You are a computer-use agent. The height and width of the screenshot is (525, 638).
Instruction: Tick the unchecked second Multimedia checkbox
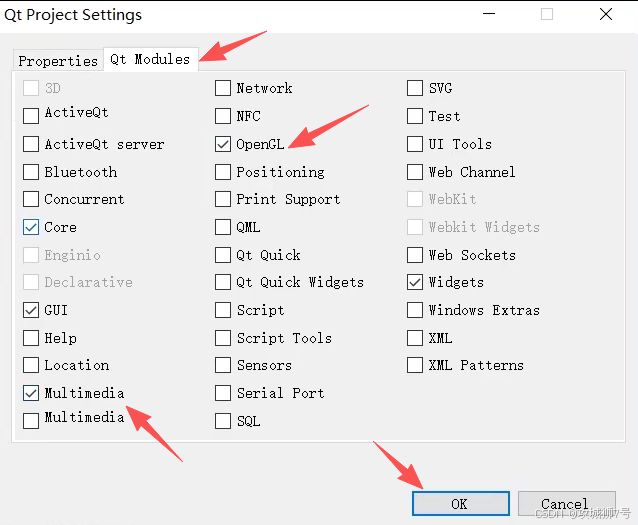tap(31, 421)
